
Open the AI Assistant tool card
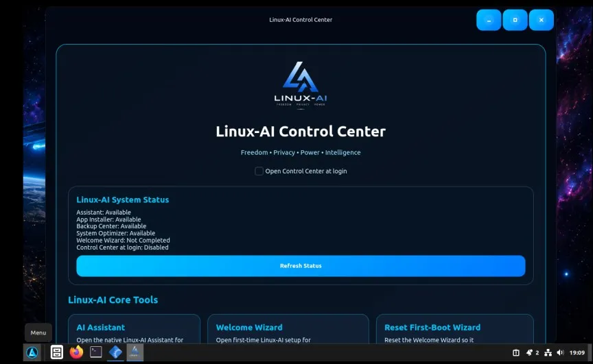[x=134, y=329]
